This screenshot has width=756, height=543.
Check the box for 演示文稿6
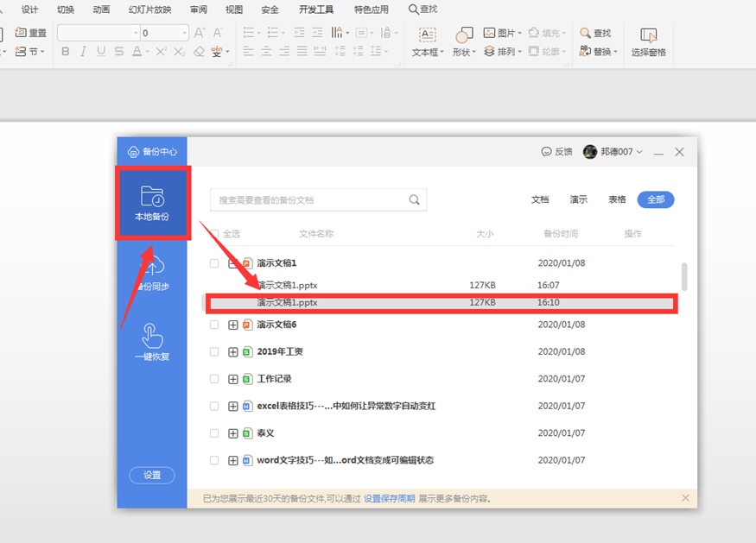(214, 325)
